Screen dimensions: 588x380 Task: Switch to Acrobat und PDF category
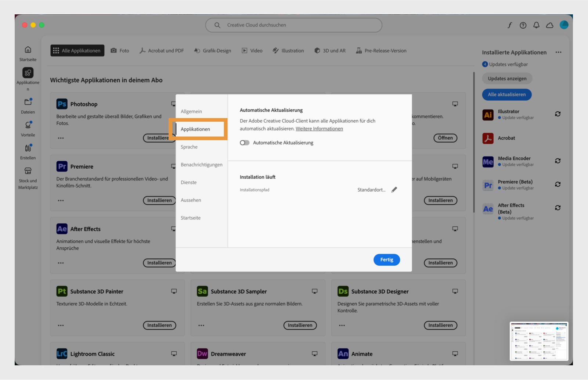click(162, 51)
